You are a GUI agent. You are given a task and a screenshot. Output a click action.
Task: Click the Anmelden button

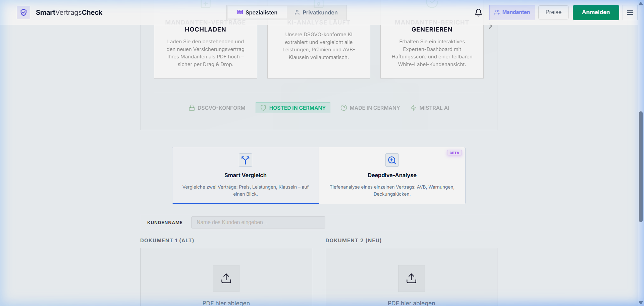596,12
